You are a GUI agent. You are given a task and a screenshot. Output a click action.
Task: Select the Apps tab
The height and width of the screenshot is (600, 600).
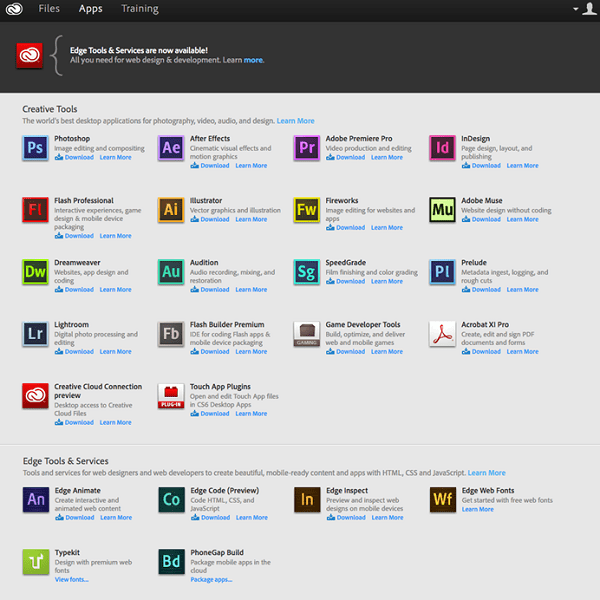[91, 8]
